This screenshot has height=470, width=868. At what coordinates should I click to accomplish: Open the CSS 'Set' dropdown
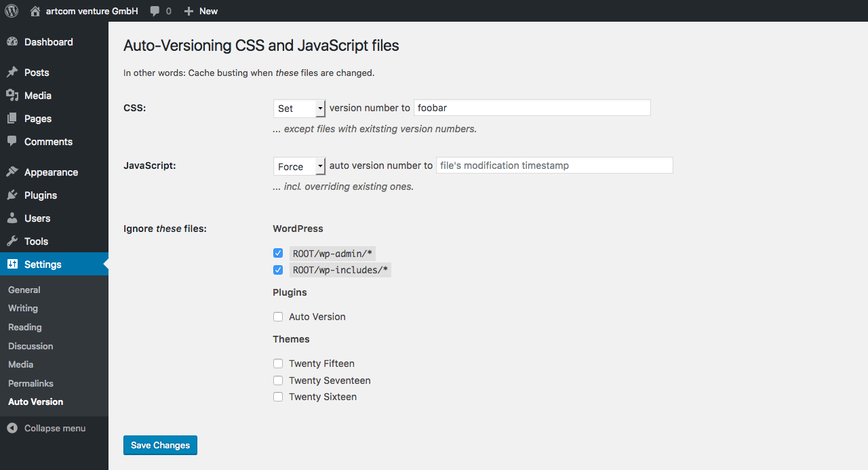(x=300, y=109)
